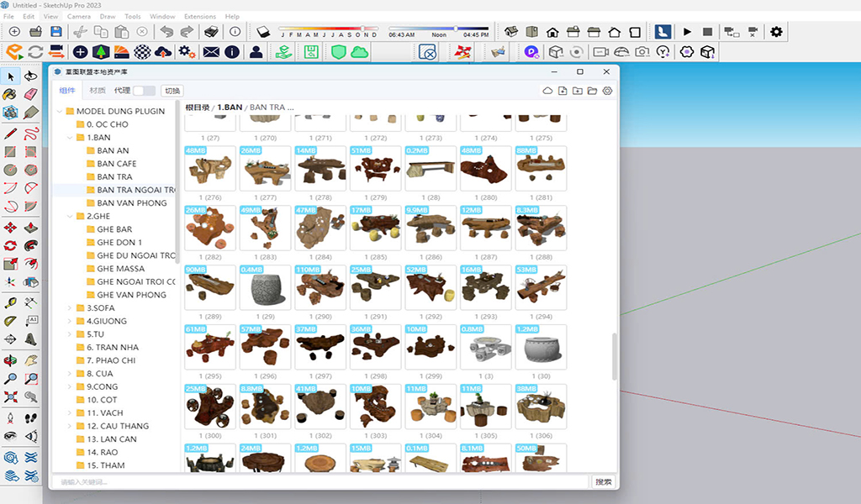Select the Paint Bucket tool

coord(10,94)
